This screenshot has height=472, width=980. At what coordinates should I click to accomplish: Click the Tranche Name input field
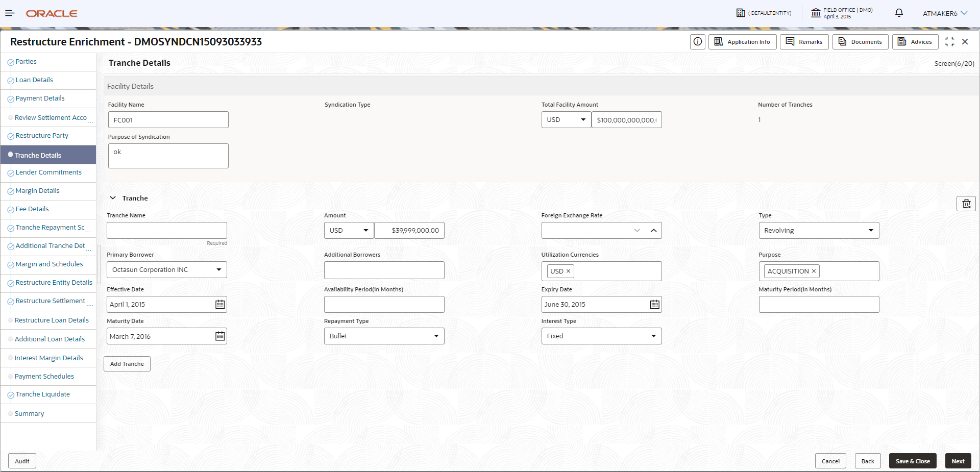coord(167,231)
